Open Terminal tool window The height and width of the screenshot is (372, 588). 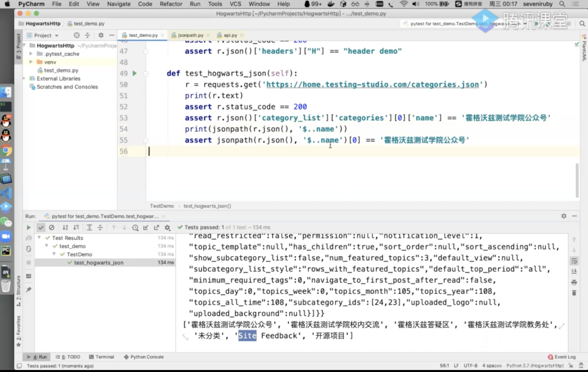[x=102, y=357]
